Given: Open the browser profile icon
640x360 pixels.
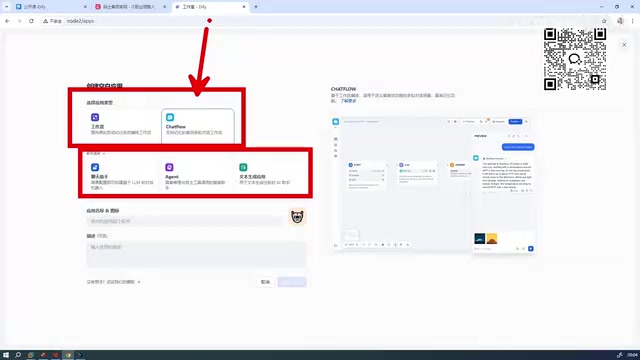Looking at the screenshot, I should click(620, 21).
